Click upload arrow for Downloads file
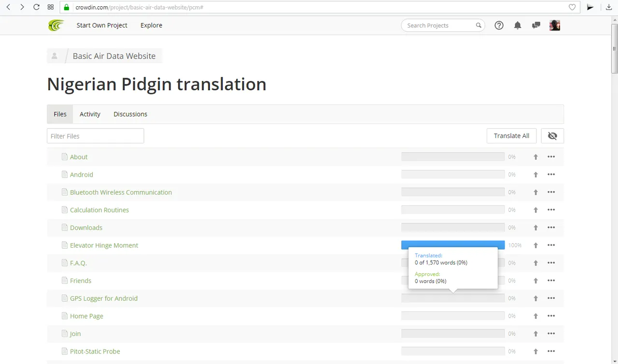 click(535, 228)
